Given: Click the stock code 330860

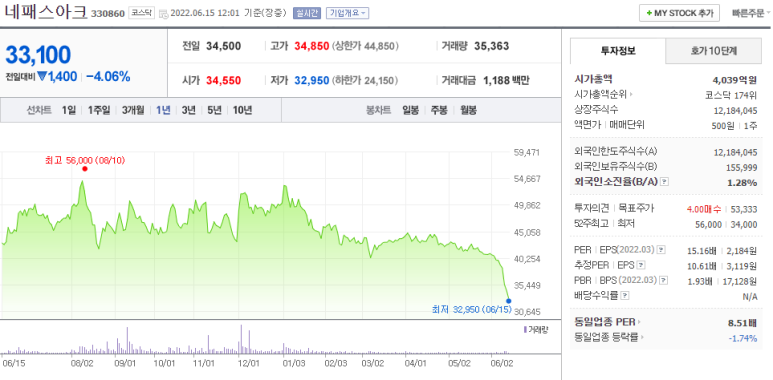Looking at the screenshot, I should (x=107, y=14).
